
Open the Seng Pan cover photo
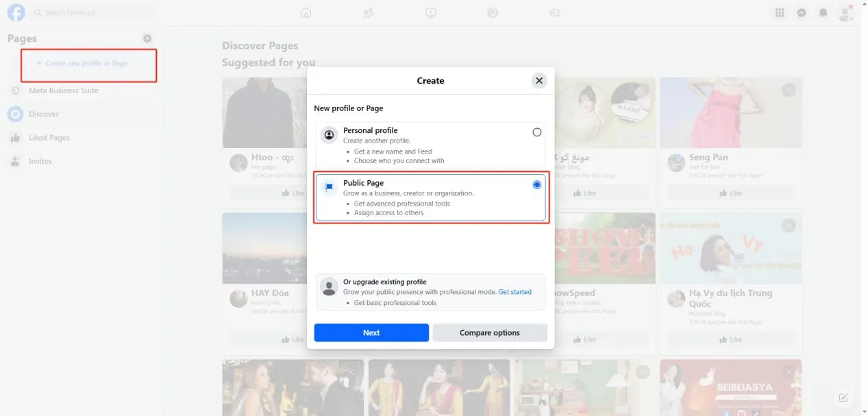point(730,112)
